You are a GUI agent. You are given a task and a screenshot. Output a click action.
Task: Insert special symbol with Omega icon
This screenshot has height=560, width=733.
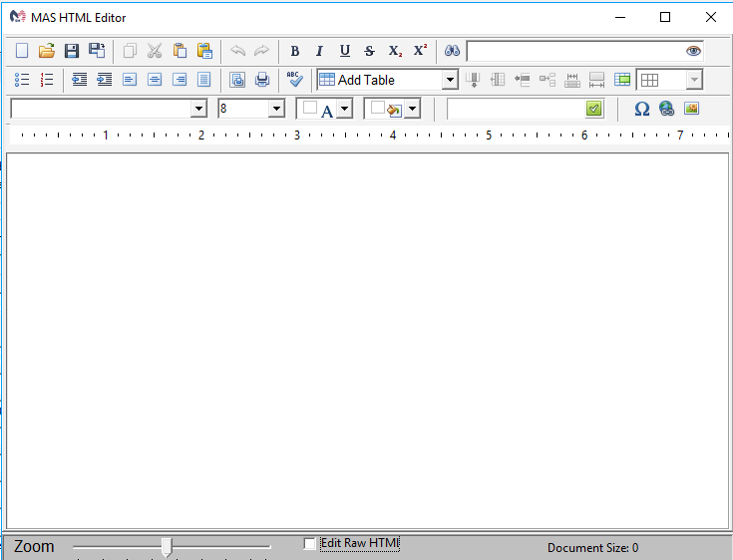642,109
